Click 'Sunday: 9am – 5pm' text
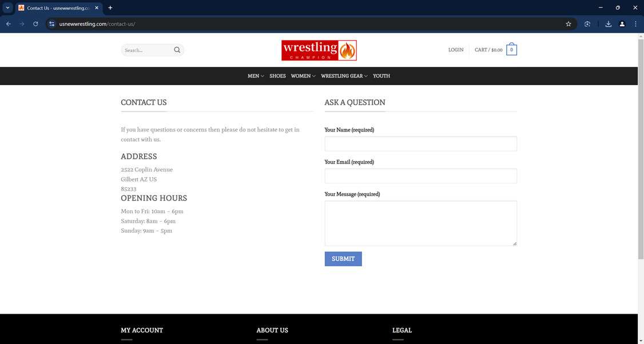This screenshot has height=344, width=644. [x=146, y=231]
